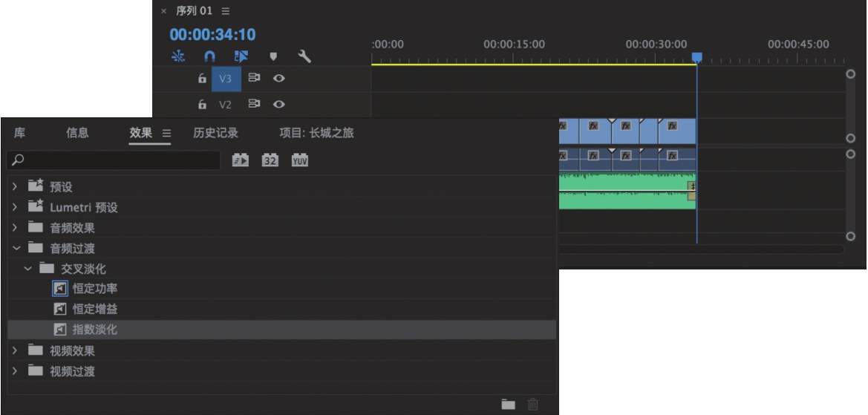This screenshot has width=868, height=415.
Task: Open the 信息 panel tab
Action: tap(77, 134)
